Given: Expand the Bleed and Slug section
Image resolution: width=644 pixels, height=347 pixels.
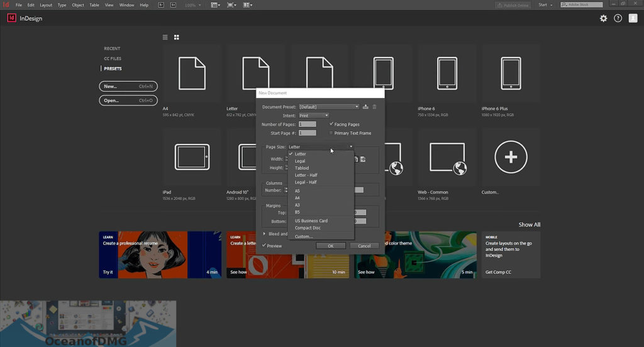Looking at the screenshot, I should coord(264,234).
